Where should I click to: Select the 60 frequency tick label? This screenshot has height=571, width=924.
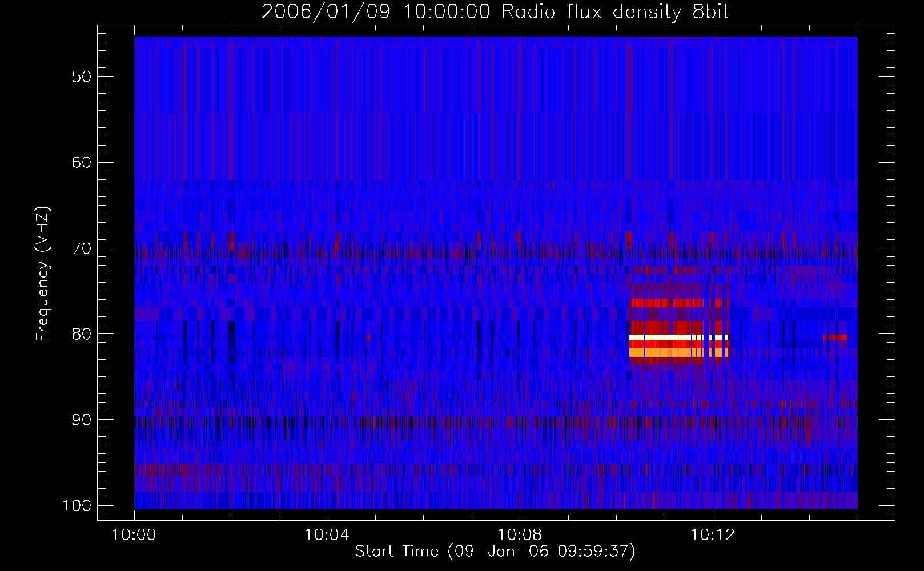tap(82, 162)
